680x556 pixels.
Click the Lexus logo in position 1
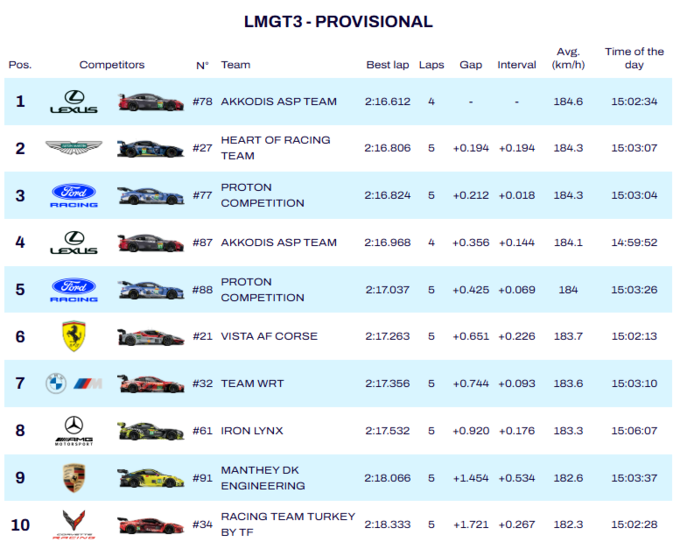point(74,101)
